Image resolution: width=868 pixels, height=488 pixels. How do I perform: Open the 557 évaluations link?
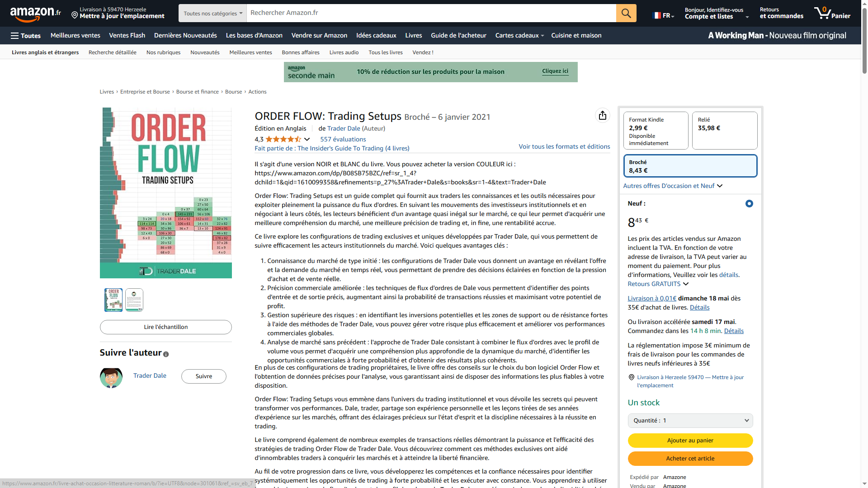[x=343, y=139]
